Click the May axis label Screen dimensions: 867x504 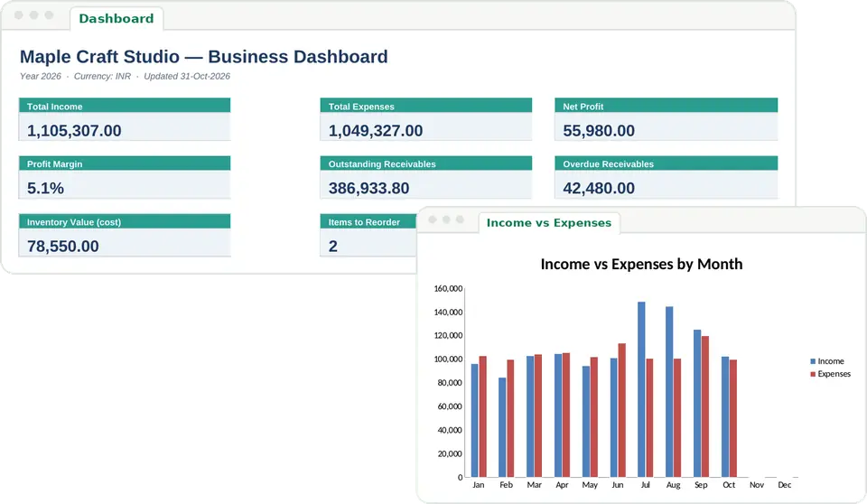tap(590, 485)
